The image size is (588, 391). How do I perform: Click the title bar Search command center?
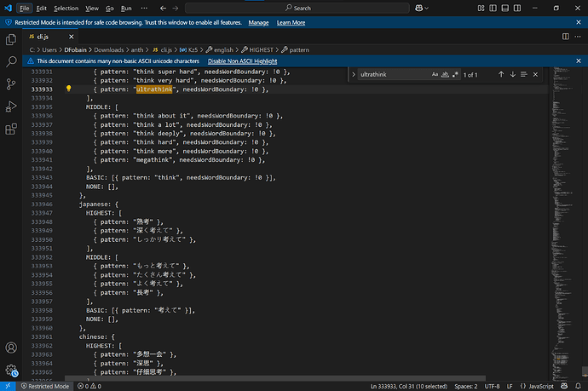297,8
